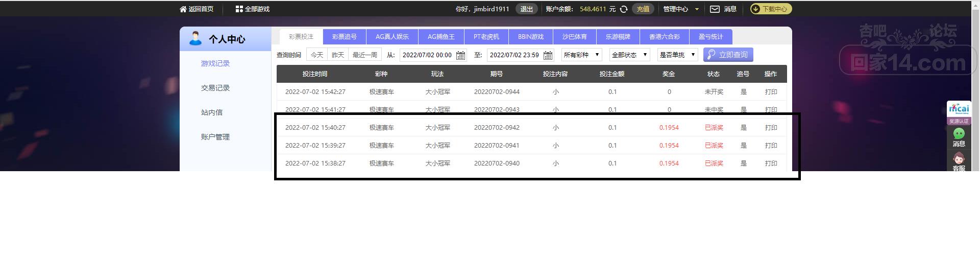980x280 pixels.
Task: Click the 充值 recharge button
Action: pyautogui.click(x=643, y=9)
